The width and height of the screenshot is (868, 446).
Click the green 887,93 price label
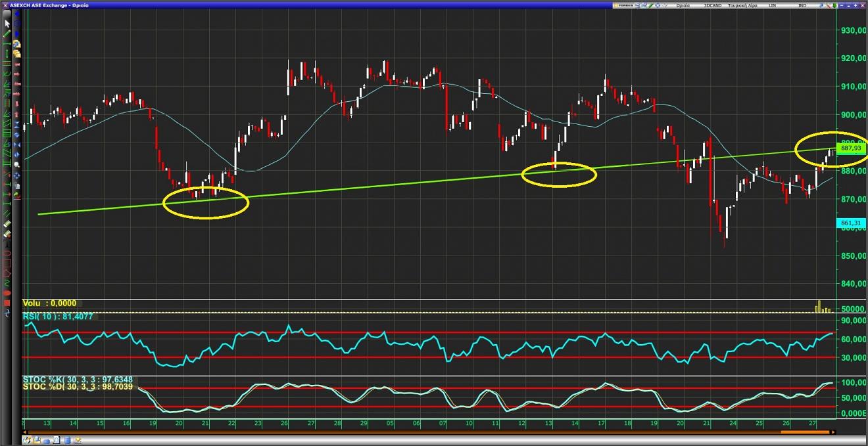851,148
